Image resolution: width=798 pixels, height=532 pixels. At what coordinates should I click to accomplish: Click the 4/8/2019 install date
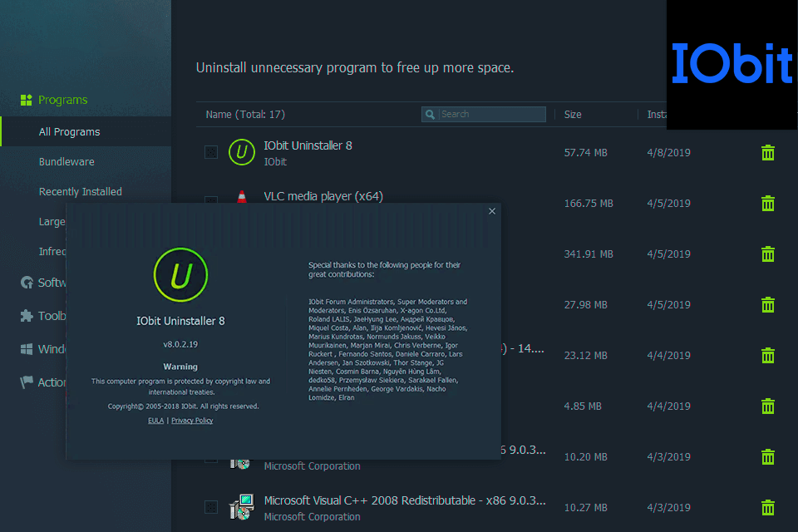(668, 153)
